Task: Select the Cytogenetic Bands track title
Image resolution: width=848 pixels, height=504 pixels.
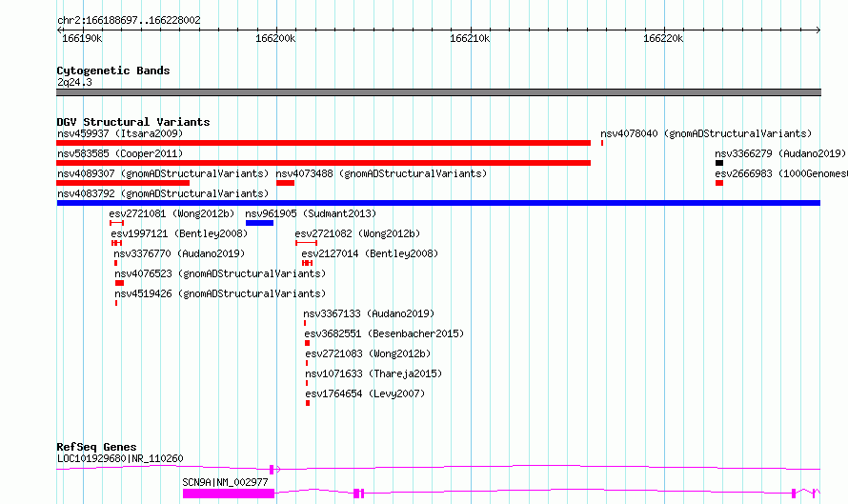Action: point(113,71)
